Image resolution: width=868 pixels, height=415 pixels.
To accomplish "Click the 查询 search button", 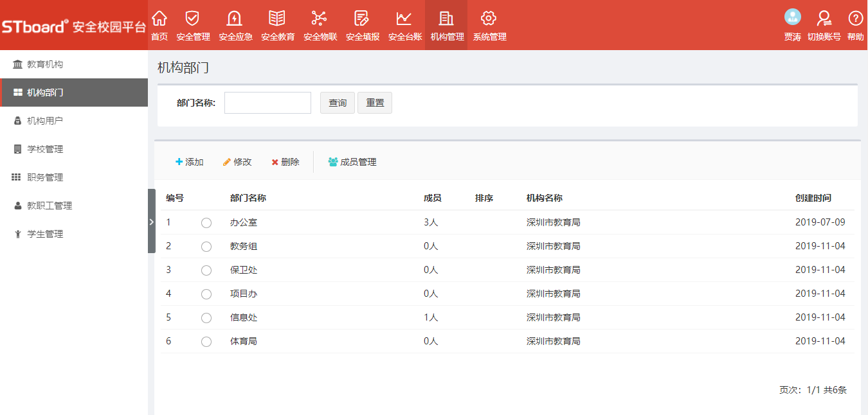I will point(338,103).
